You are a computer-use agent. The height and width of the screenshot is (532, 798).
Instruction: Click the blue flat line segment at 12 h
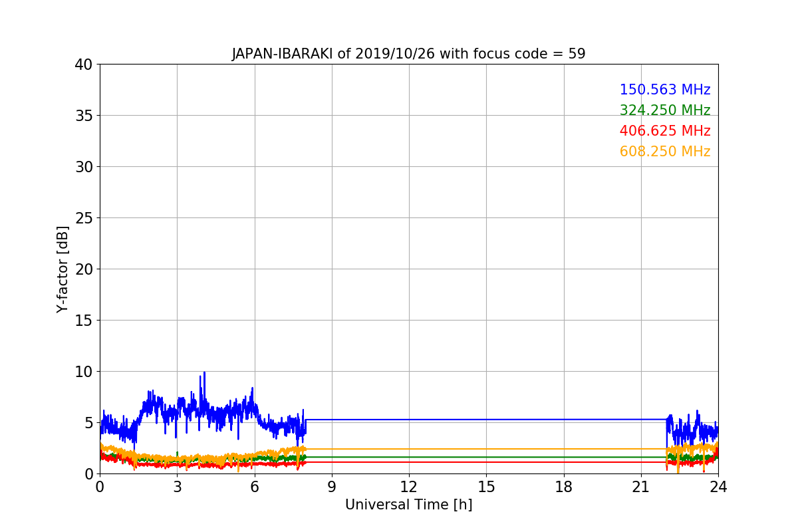click(x=409, y=420)
